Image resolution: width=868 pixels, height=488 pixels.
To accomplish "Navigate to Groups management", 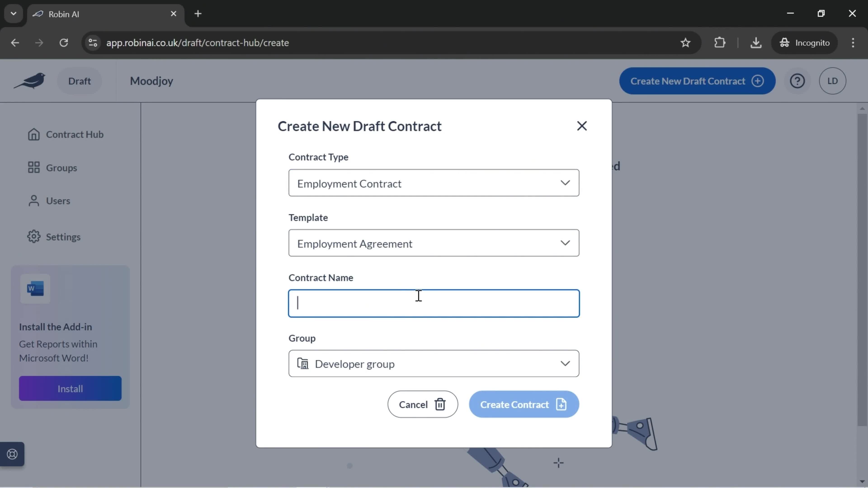I will [x=61, y=167].
